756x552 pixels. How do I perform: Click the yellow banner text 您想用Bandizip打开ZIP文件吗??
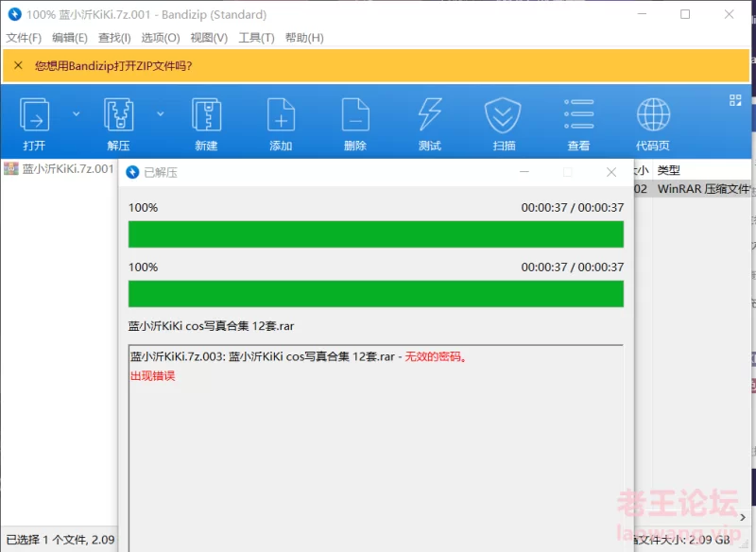click(113, 65)
